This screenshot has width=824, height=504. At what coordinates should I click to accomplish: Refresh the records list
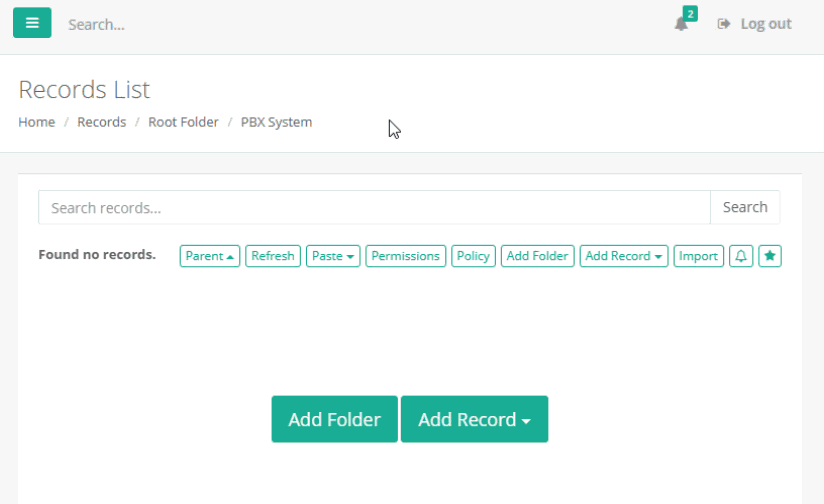tap(273, 256)
